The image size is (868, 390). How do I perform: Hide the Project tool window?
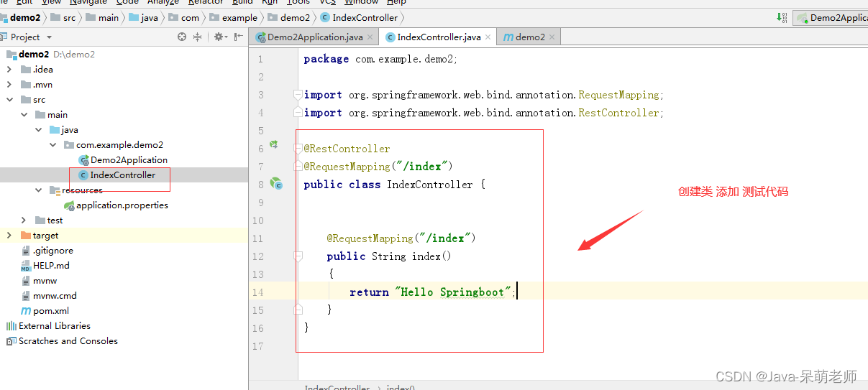point(237,37)
